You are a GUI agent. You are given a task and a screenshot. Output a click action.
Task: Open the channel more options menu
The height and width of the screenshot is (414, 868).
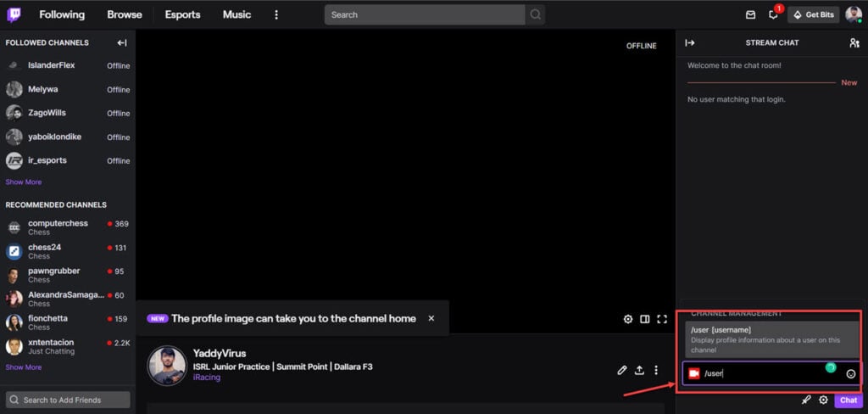pyautogui.click(x=656, y=370)
